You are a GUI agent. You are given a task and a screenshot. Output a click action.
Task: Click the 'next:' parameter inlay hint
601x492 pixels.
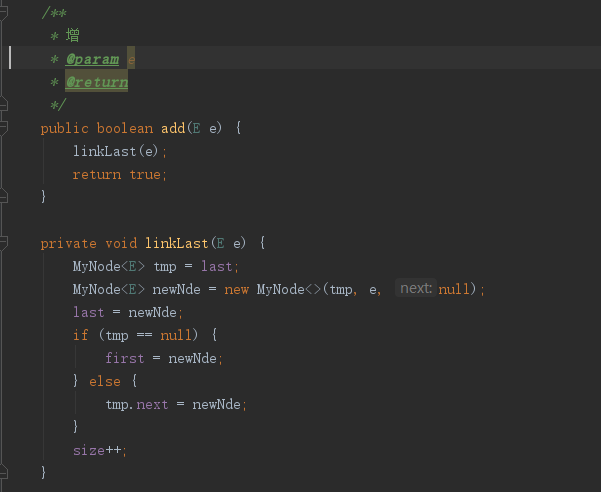[416, 288]
